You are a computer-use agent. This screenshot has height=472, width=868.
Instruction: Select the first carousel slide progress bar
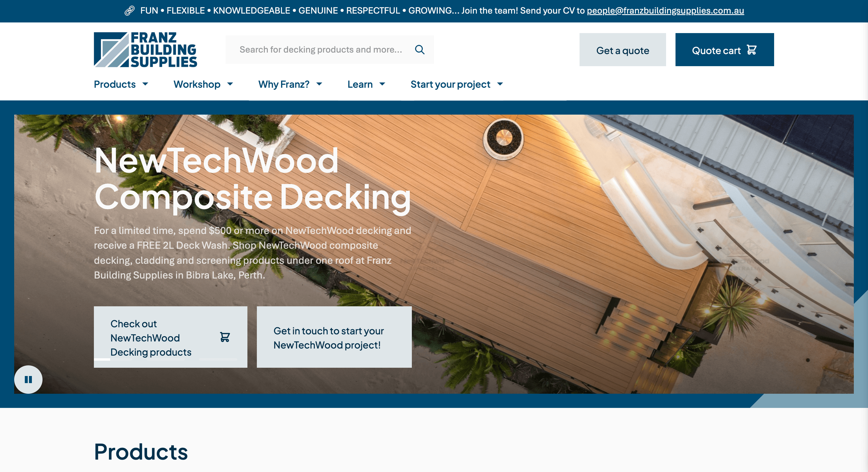[113, 359]
